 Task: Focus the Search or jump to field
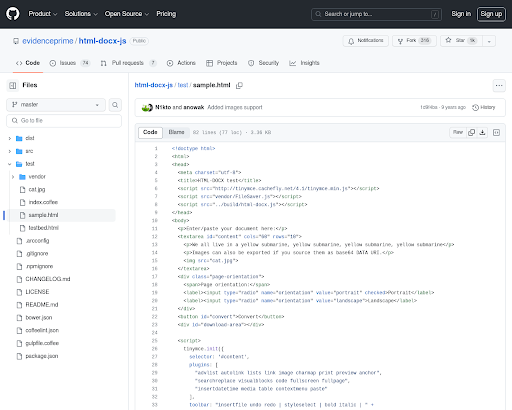tap(376, 14)
